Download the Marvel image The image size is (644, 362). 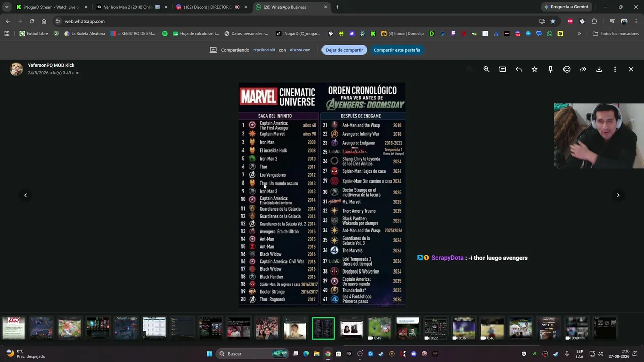point(599,69)
